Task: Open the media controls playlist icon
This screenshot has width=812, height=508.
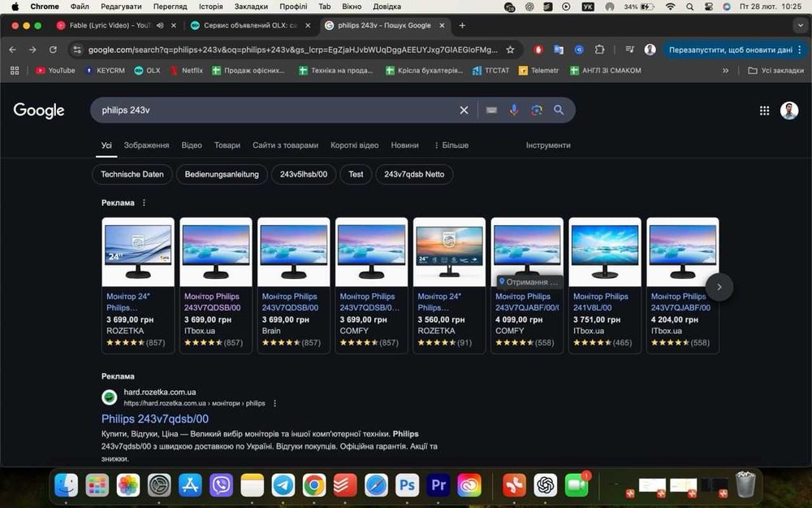Action: [630, 50]
